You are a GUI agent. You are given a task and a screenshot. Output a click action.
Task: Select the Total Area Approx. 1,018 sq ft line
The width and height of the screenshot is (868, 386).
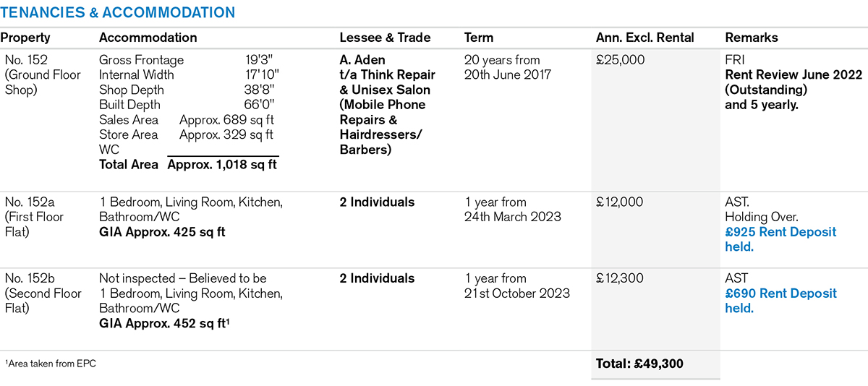[188, 165]
